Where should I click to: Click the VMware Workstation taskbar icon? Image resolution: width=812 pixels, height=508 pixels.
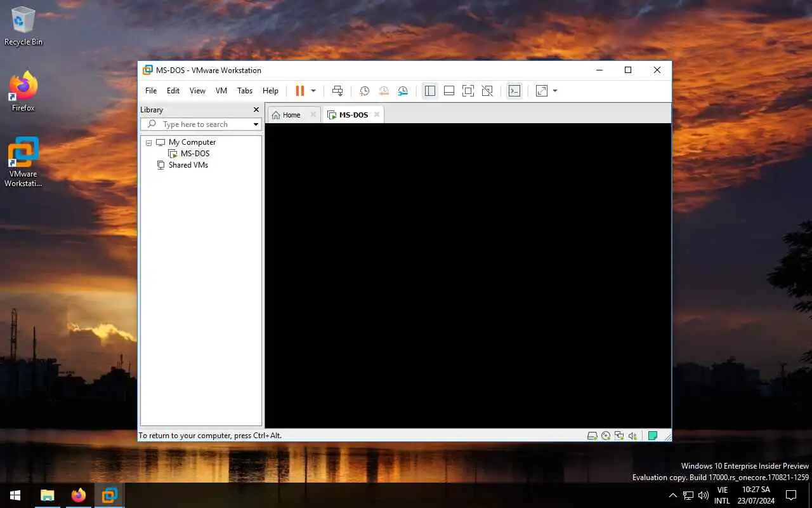tap(110, 495)
